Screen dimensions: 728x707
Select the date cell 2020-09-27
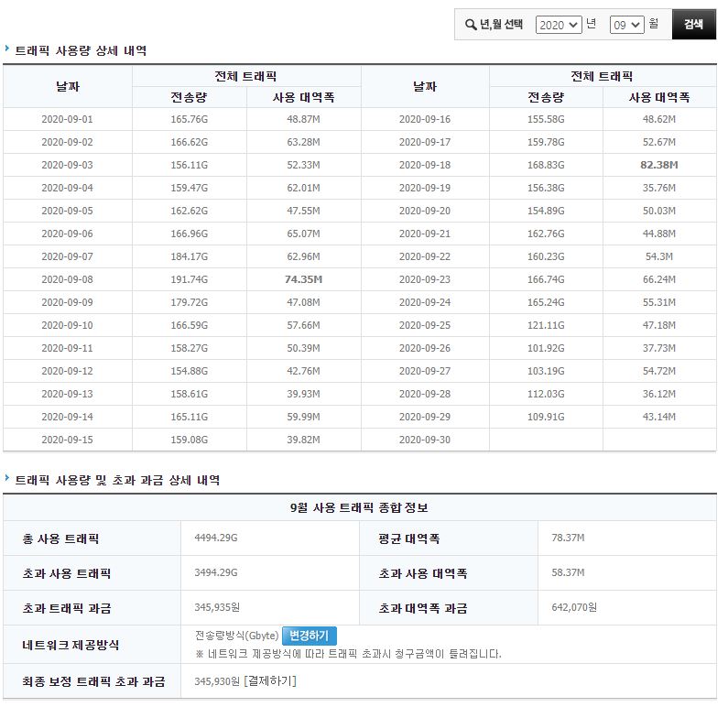click(x=425, y=371)
